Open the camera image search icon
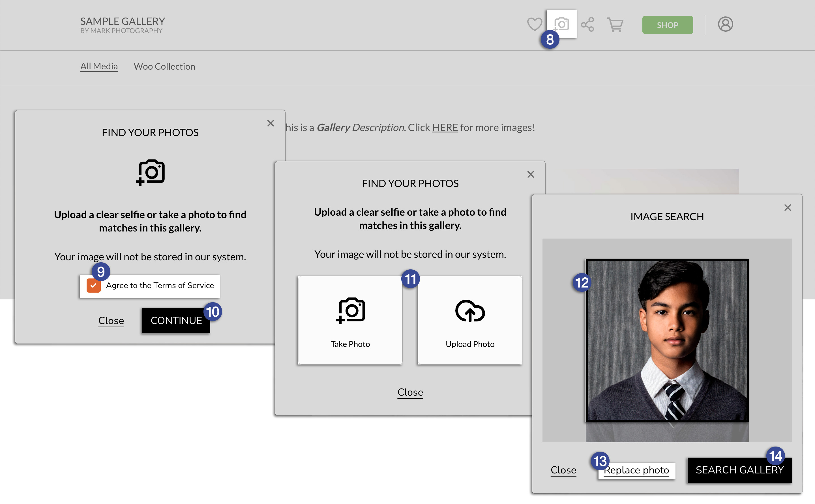This screenshot has height=504, width=815. pos(562,24)
